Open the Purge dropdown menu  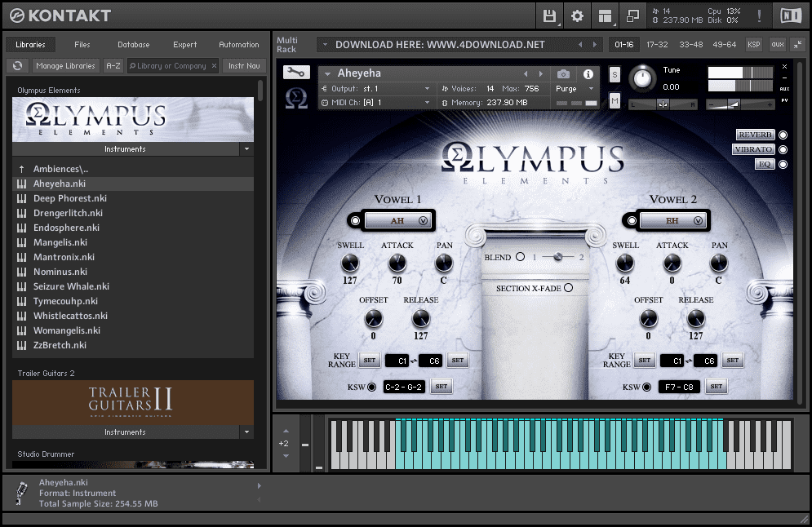coord(574,89)
